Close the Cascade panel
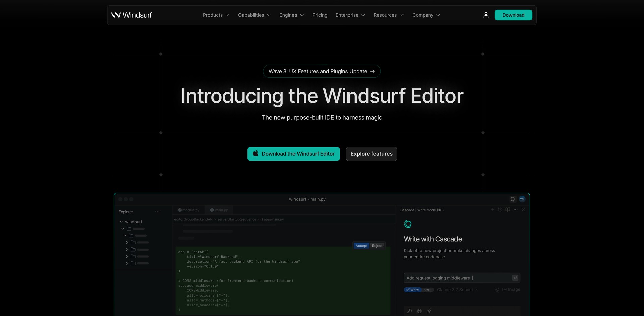 pos(523,210)
